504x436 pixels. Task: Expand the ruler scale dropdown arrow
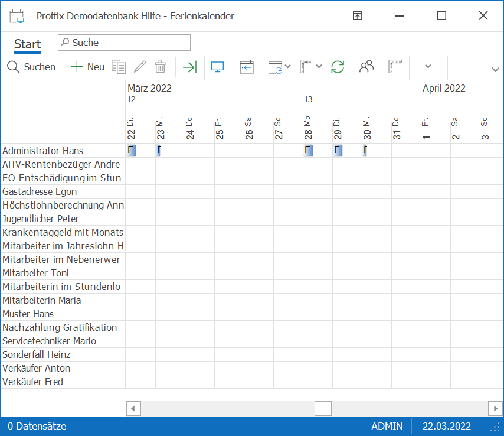[x=319, y=67]
